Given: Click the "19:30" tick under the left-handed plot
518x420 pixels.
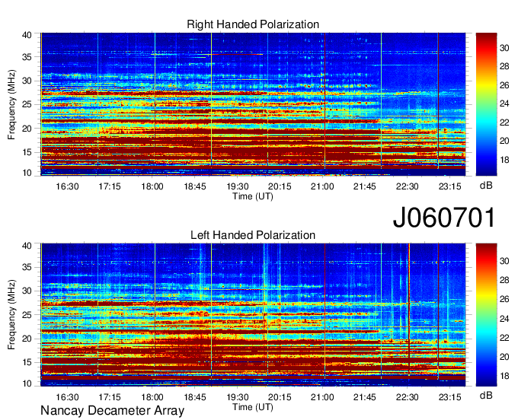Looking at the screenshot, I should click(x=237, y=397).
